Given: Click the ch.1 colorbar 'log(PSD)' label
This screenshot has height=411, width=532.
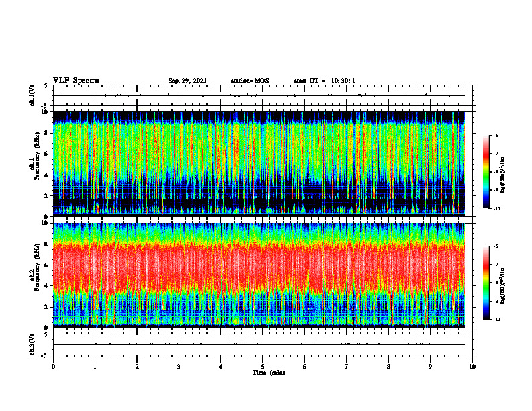Looking at the screenshot, I should tap(503, 175).
